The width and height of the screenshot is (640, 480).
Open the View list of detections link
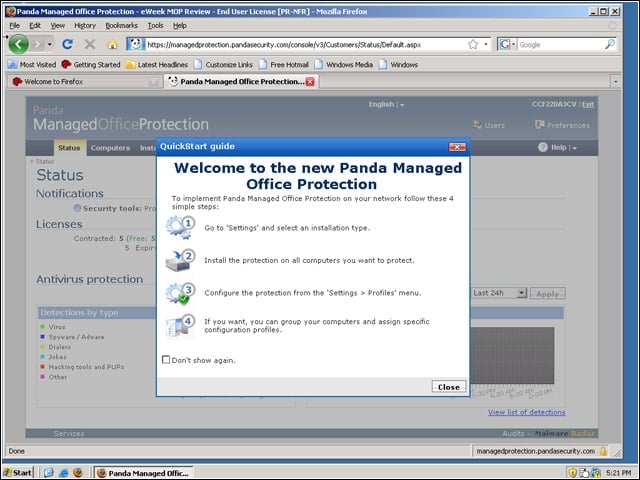click(x=527, y=412)
